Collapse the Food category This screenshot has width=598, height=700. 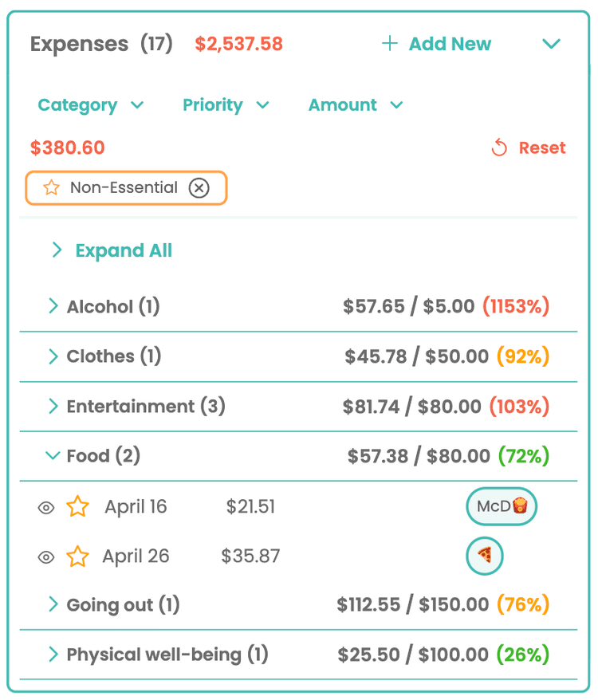click(53, 456)
